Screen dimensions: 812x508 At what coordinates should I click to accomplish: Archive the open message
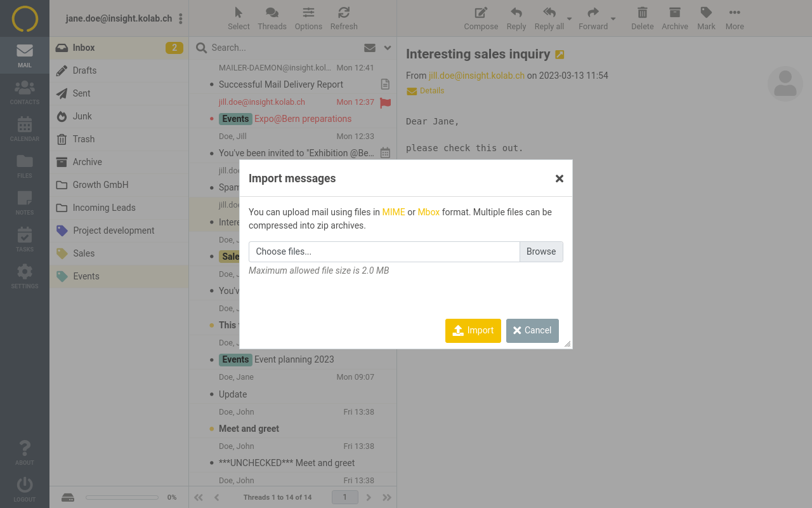click(675, 18)
